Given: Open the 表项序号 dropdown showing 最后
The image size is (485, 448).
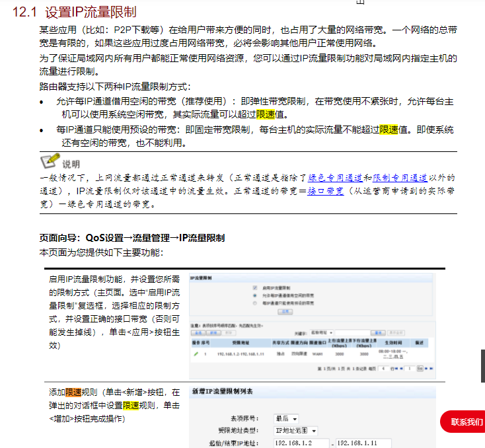Looking at the screenshot, I should [x=286, y=419].
